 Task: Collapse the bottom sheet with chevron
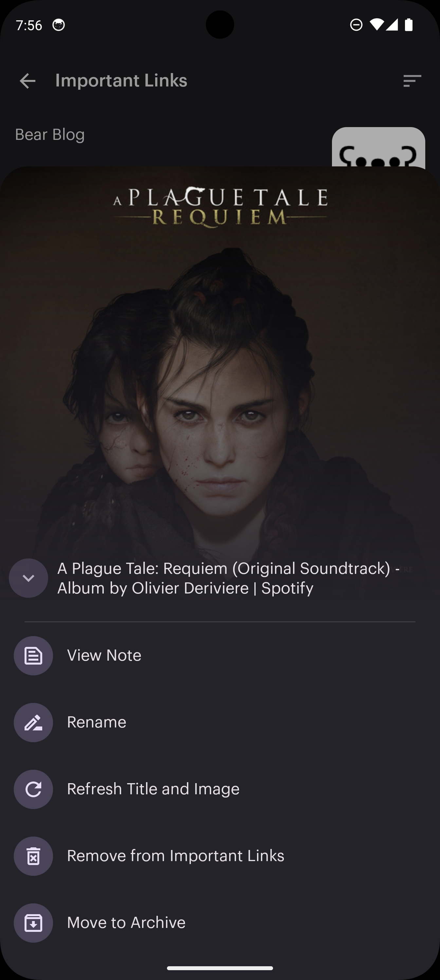[28, 578]
